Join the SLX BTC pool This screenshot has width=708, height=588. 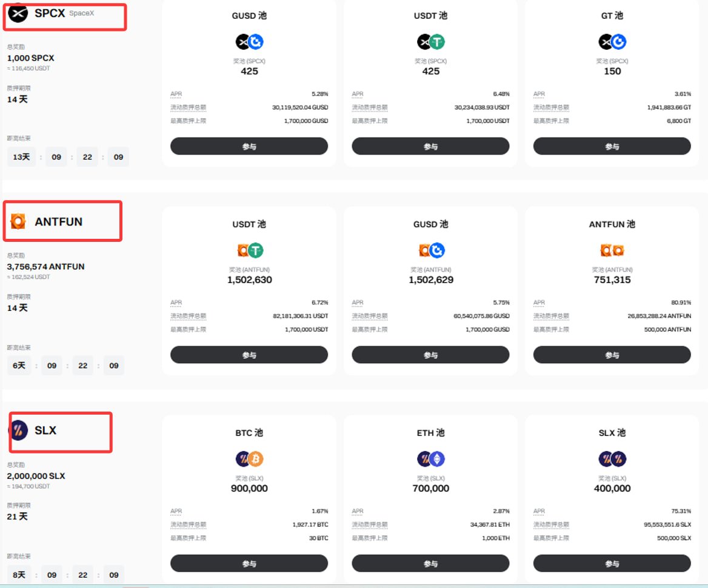(249, 564)
